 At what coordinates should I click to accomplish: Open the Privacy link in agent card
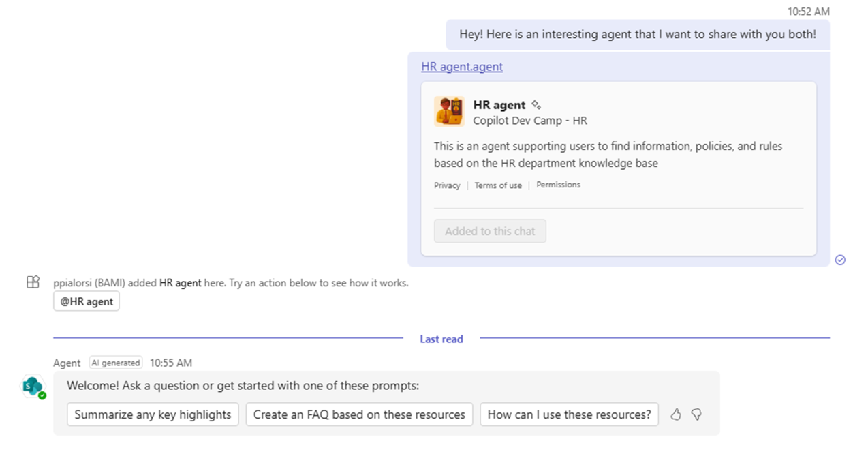447,185
